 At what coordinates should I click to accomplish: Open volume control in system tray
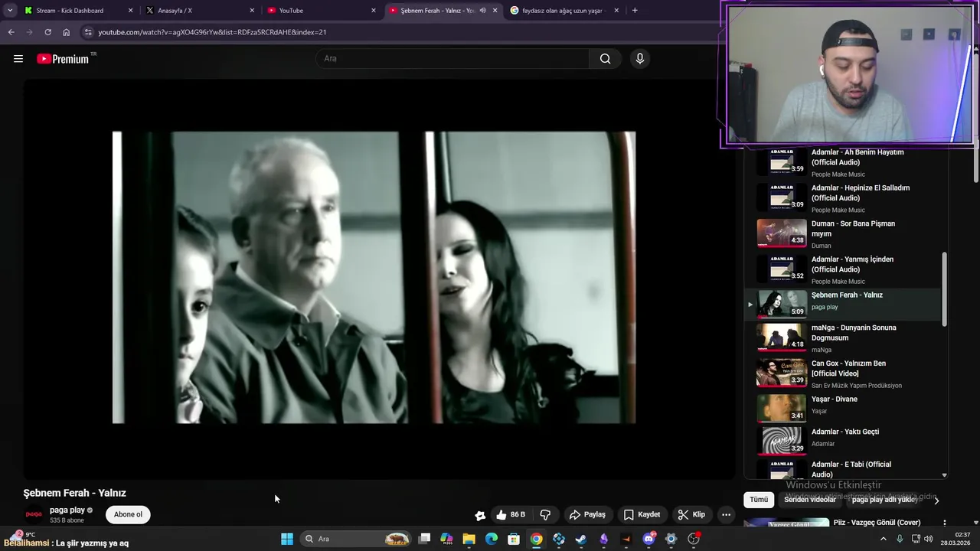(x=929, y=539)
